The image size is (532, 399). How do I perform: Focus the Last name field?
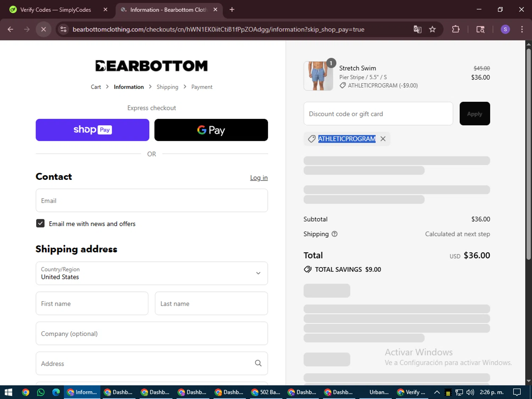point(211,303)
